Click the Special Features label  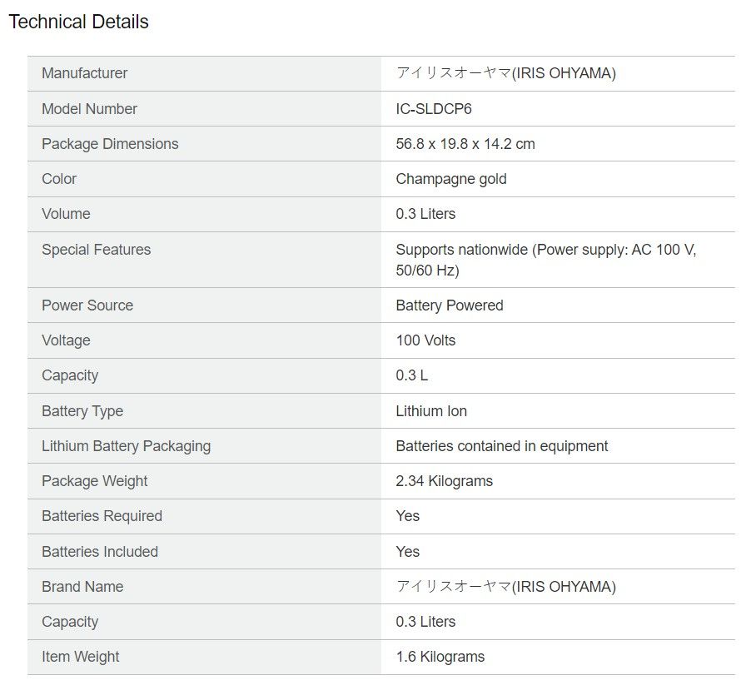(96, 250)
